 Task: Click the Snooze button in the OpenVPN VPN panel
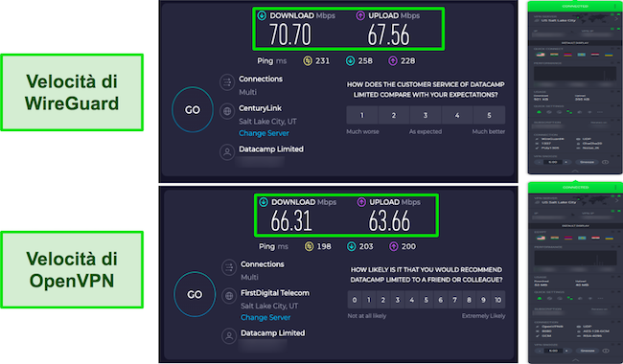(x=588, y=351)
